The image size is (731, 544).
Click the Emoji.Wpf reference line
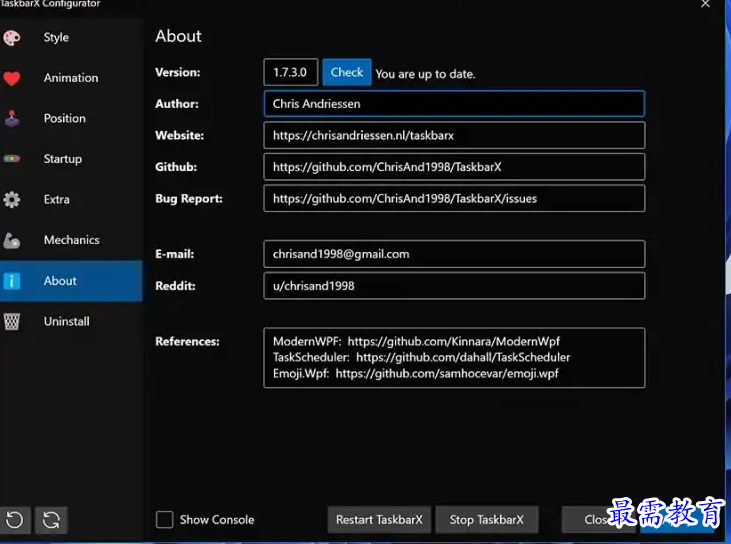pyautogui.click(x=415, y=373)
